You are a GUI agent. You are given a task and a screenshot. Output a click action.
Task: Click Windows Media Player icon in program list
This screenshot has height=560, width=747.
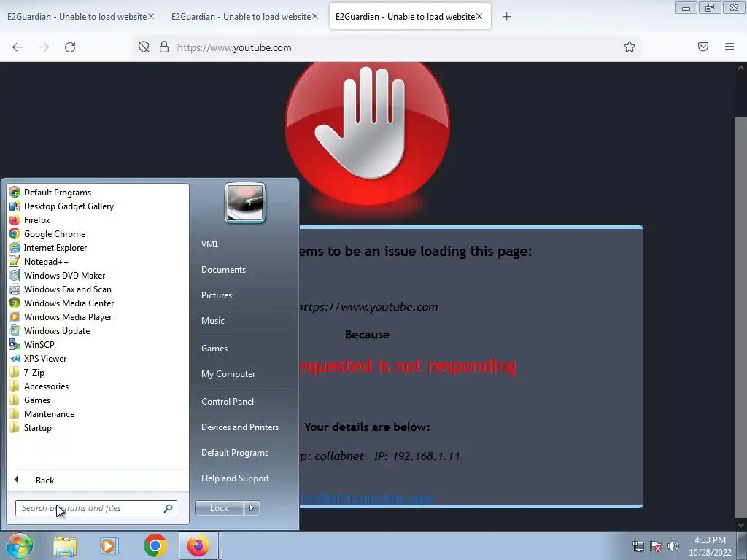pyautogui.click(x=15, y=316)
